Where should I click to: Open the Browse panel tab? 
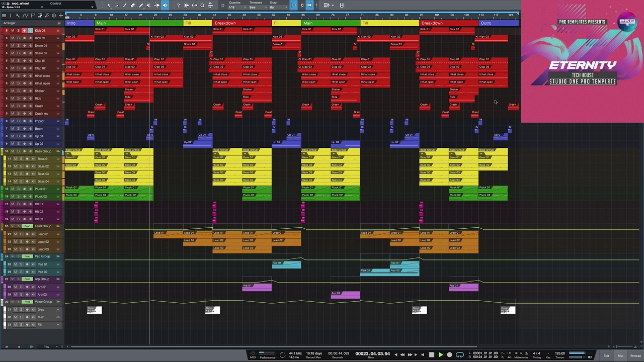[635, 356]
